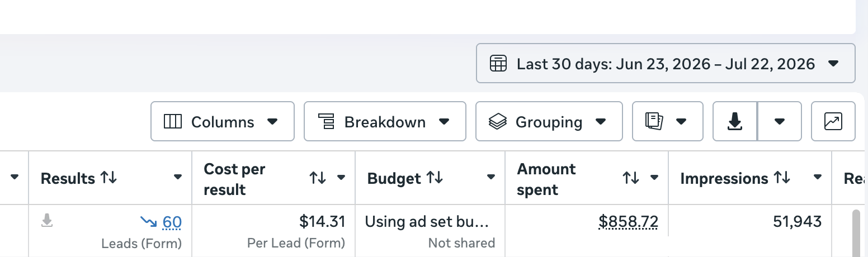
Task: Click the reports pages icon
Action: [x=654, y=121]
